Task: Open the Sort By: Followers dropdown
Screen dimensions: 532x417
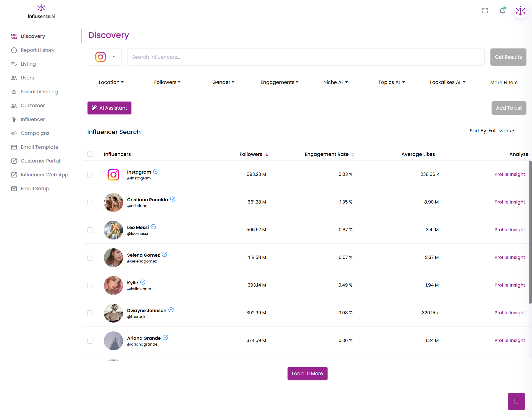Action: click(x=492, y=131)
